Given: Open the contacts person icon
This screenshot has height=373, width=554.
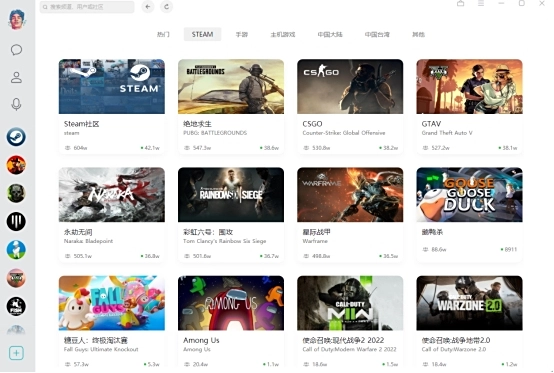Looking at the screenshot, I should coord(16,77).
